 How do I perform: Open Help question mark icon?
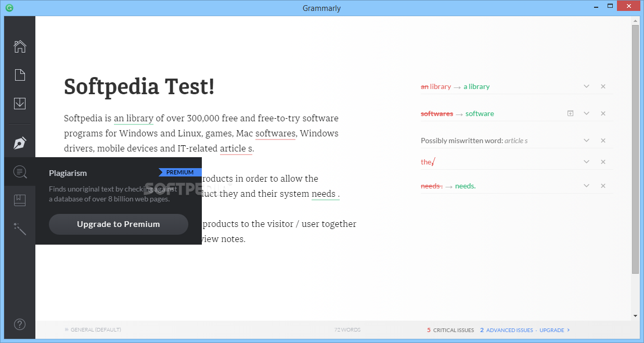pyautogui.click(x=20, y=324)
